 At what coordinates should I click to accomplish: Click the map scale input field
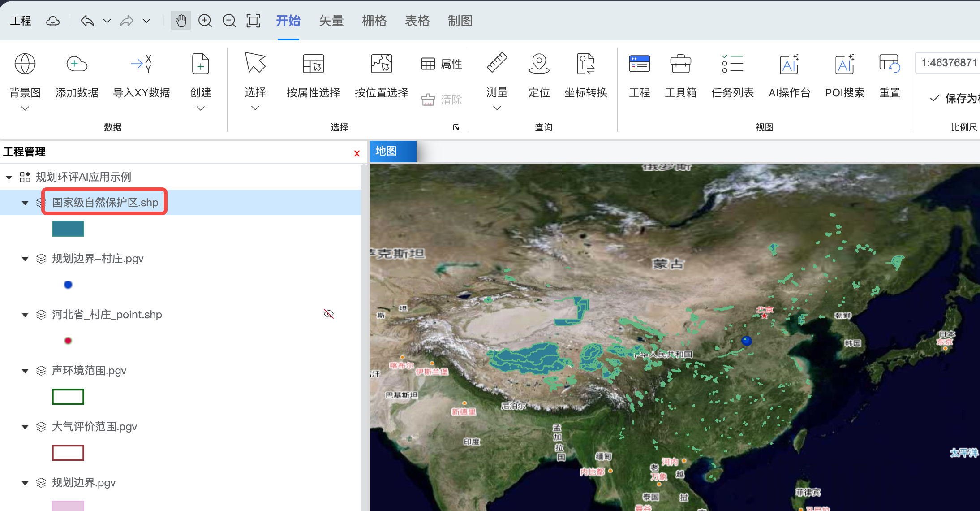[x=947, y=63]
